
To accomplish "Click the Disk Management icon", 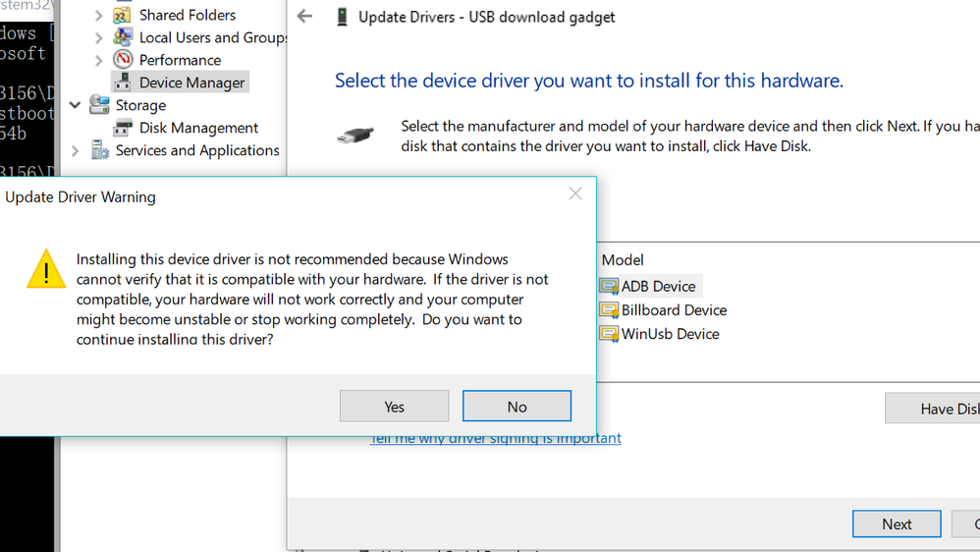I will [x=123, y=128].
